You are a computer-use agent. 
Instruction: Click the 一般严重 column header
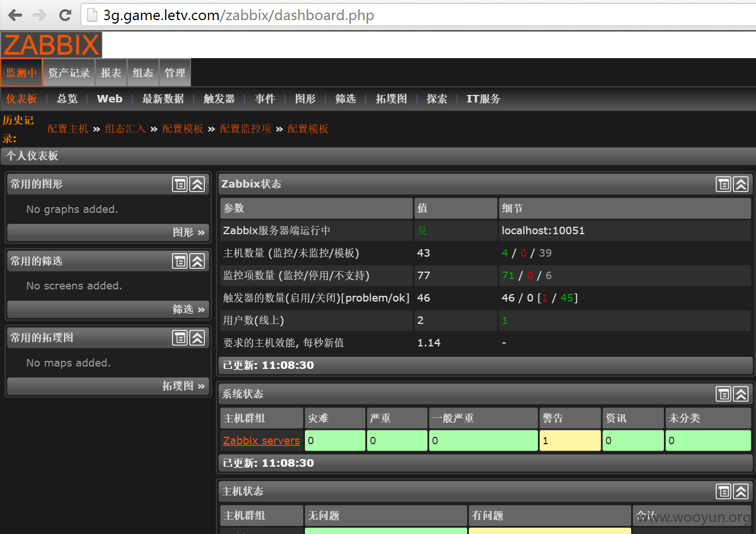click(484, 418)
